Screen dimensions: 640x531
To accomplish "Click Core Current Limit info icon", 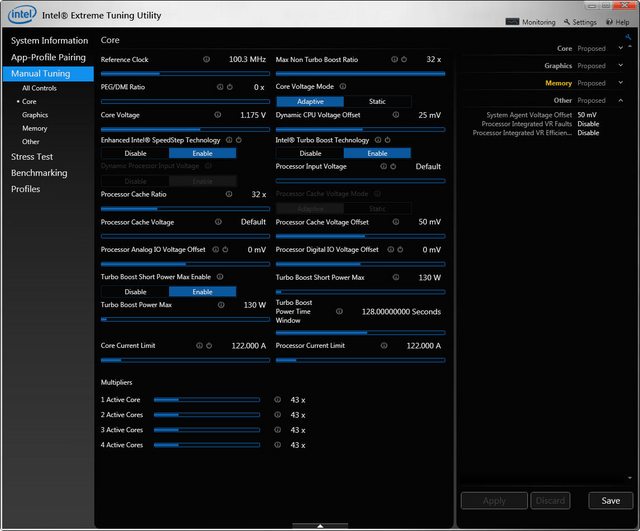I will click(x=199, y=345).
